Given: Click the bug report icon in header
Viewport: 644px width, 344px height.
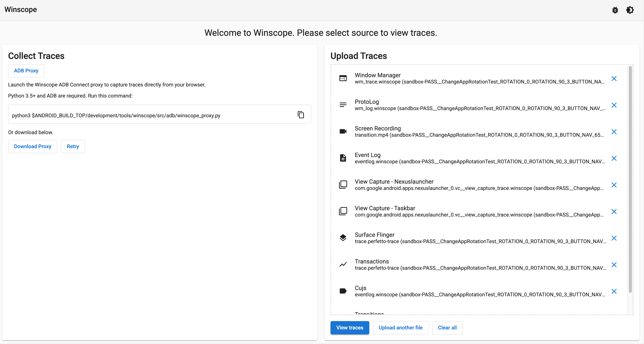Looking at the screenshot, I should (x=615, y=10).
